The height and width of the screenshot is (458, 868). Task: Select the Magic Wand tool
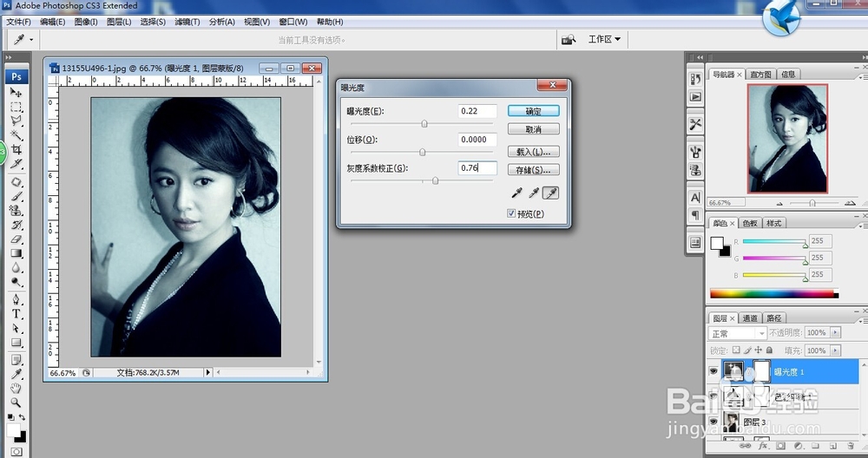tap(16, 135)
